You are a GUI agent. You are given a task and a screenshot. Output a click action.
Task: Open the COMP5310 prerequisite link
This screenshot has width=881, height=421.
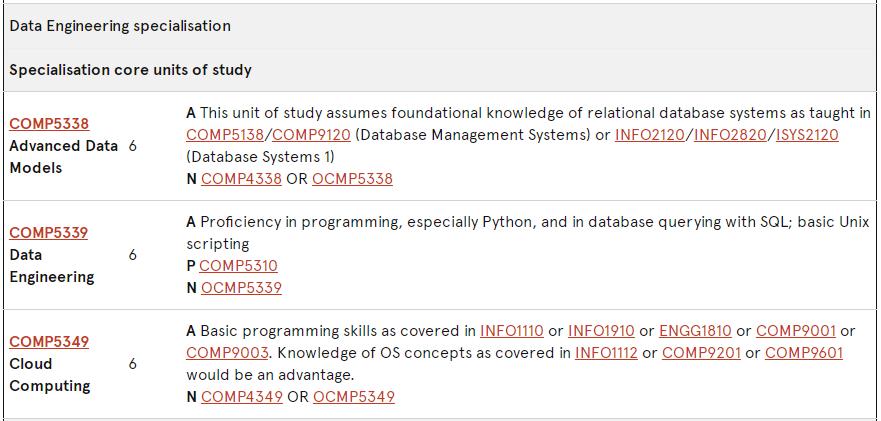pos(238,265)
